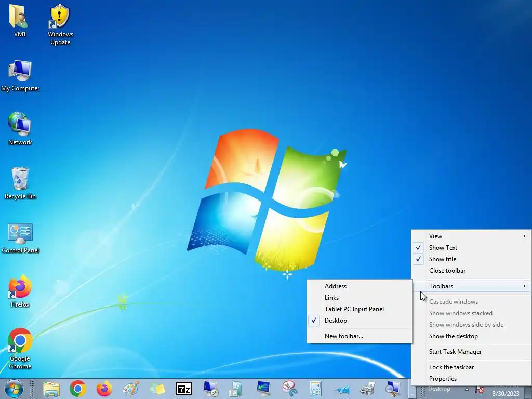
Task: Select the Recycle Bin icon
Action: pyautogui.click(x=20, y=183)
